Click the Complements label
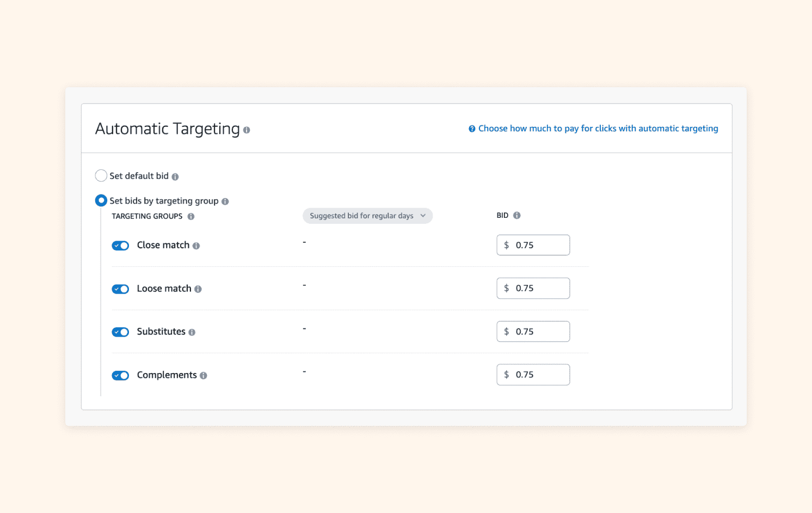Screen dimensions: 812x513 pos(167,375)
